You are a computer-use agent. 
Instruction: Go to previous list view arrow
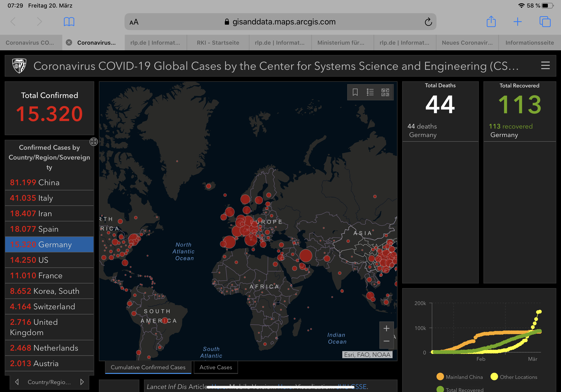(x=17, y=382)
